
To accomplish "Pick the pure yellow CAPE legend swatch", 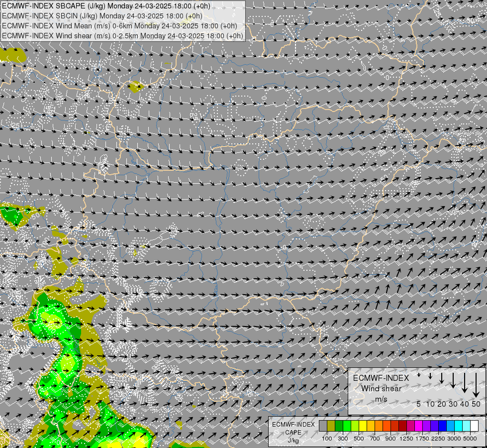I will coord(363,426).
